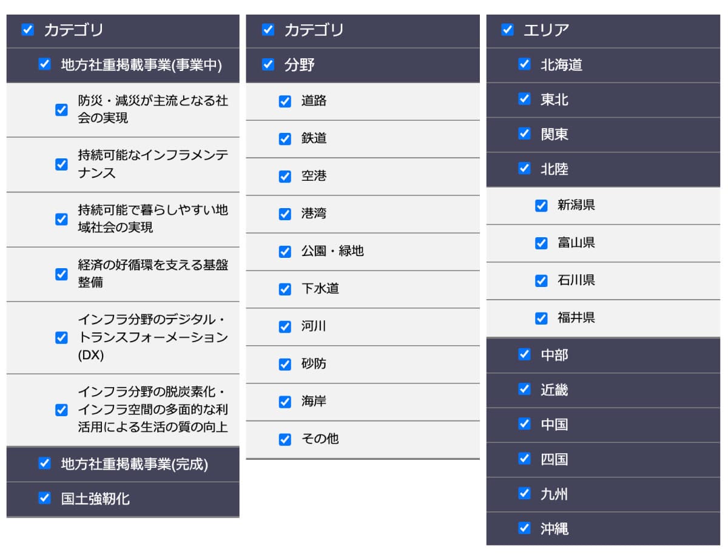Click the 持続可能なインフラメンテナンス label
The height and width of the screenshot is (560, 728).
click(153, 164)
